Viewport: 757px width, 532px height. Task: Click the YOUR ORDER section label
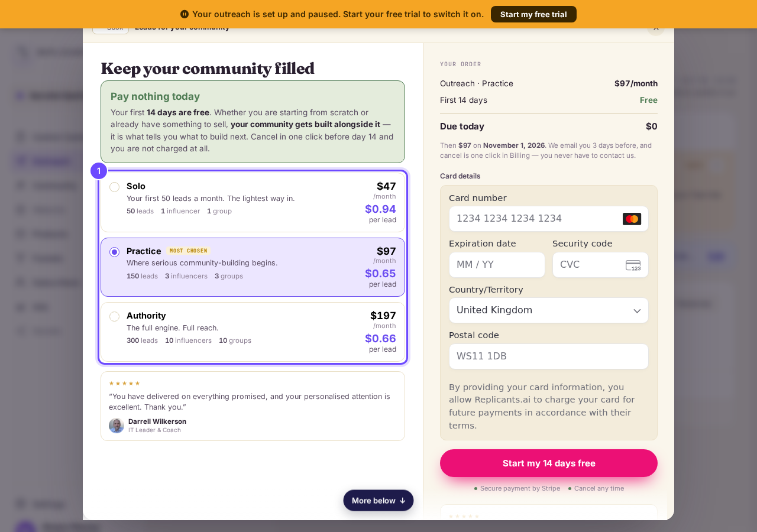(461, 64)
